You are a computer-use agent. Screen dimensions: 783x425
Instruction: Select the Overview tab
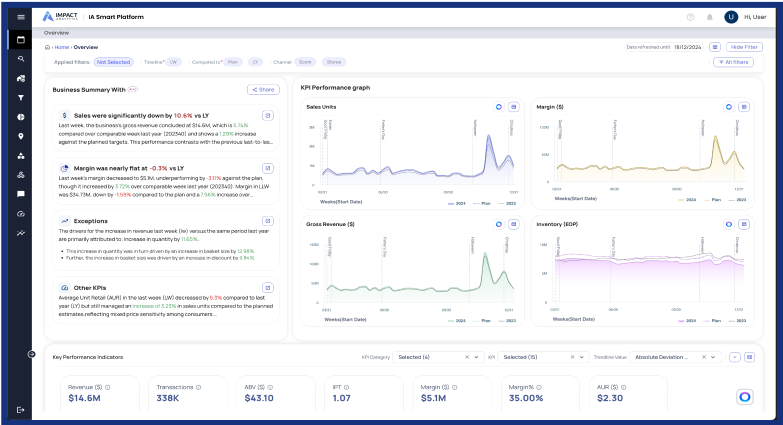click(x=56, y=33)
